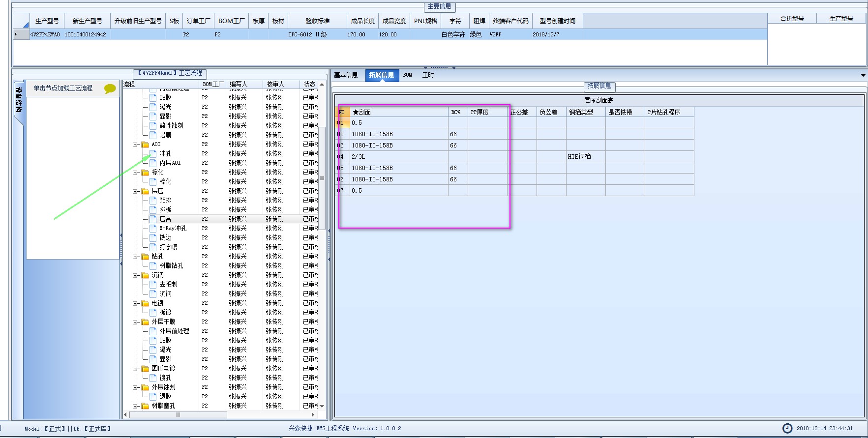Sort by 生产型号 column in main info
The width and height of the screenshot is (868, 438).
point(47,21)
